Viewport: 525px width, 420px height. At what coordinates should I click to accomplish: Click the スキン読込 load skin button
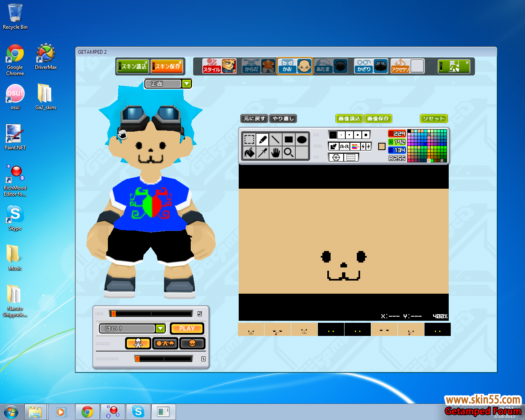[x=133, y=66]
